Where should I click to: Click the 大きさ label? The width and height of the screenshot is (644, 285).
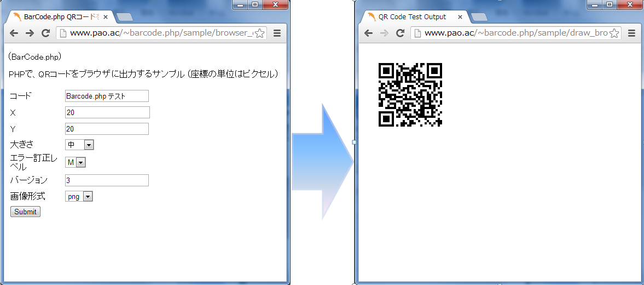(x=22, y=144)
